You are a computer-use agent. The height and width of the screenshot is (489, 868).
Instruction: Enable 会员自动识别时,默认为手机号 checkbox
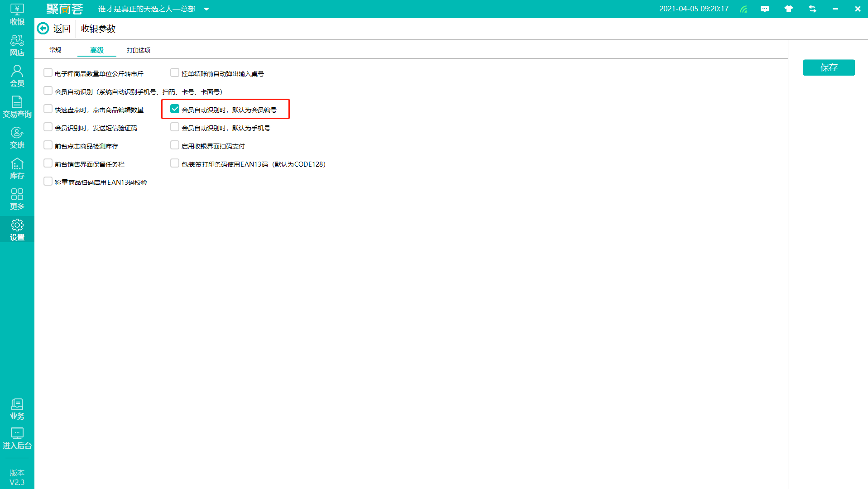point(175,127)
